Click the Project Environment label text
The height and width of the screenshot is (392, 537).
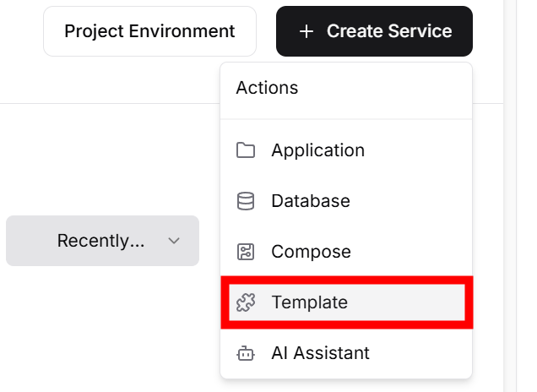click(x=149, y=31)
